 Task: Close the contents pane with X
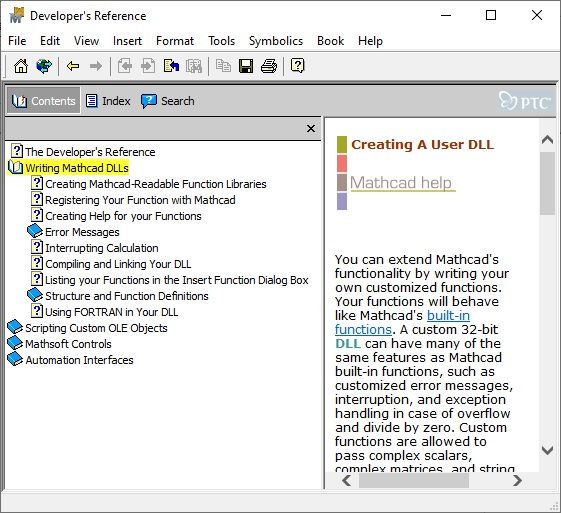(311, 128)
